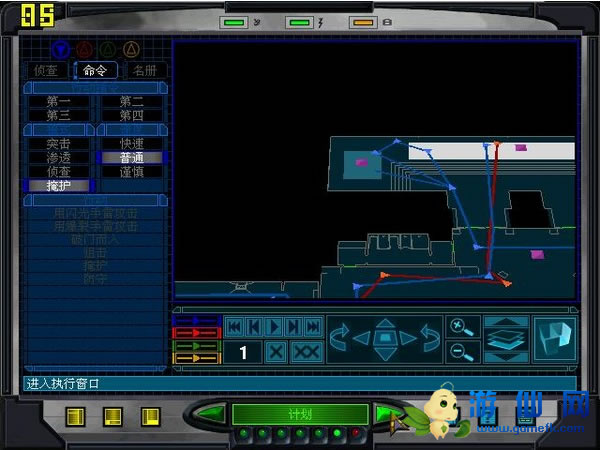The image size is (600, 450).
Task: Click pink objective marker in white corridor
Action: click(521, 147)
